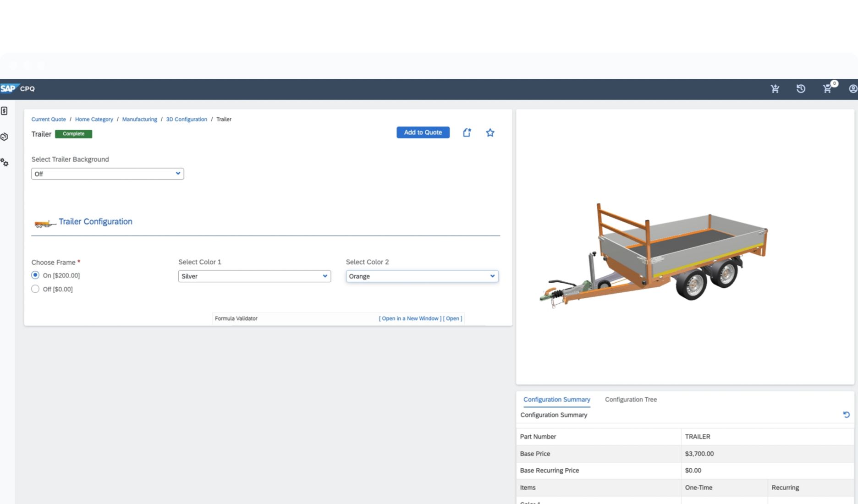858x504 pixels.
Task: Open the user profile icon
Action: [852, 89]
